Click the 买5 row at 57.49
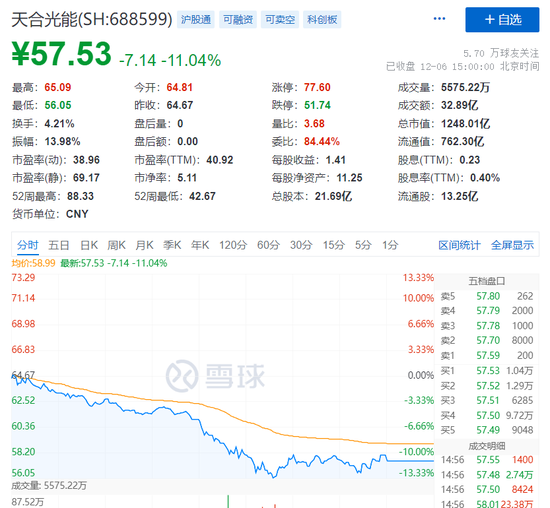This screenshot has height=508, width=550. [487, 430]
